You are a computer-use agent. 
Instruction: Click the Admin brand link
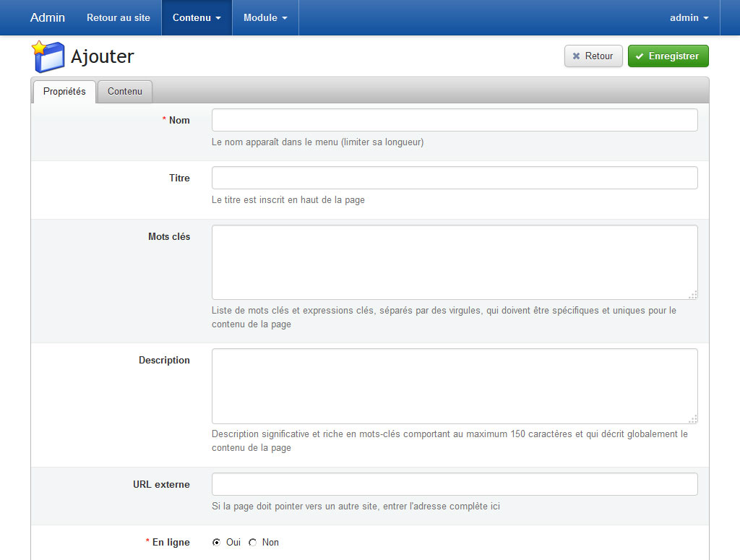[x=48, y=17]
